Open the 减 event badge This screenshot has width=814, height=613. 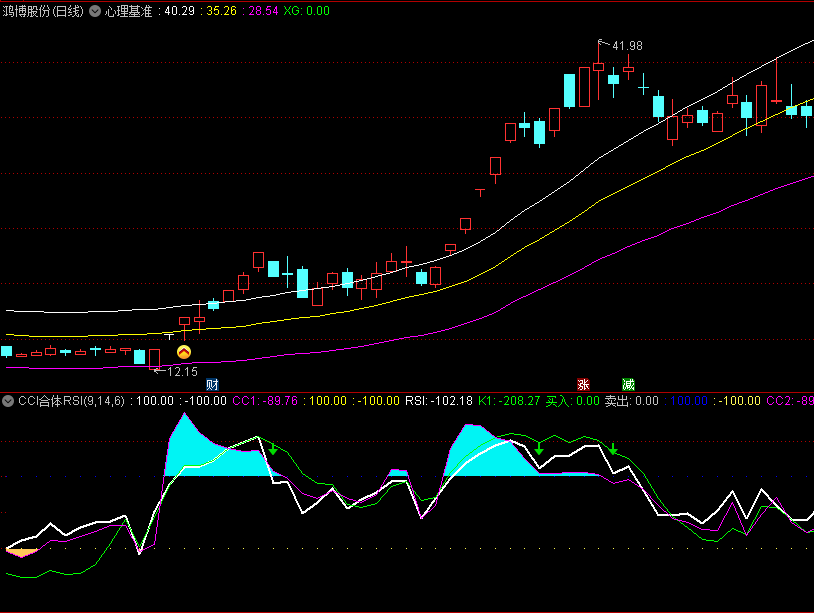tap(628, 385)
